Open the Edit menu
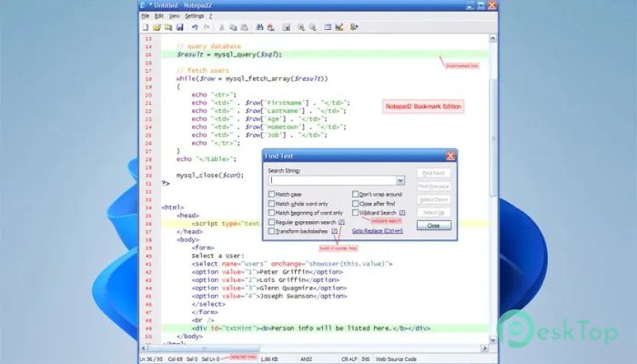This screenshot has width=637, height=364. pyautogui.click(x=159, y=15)
